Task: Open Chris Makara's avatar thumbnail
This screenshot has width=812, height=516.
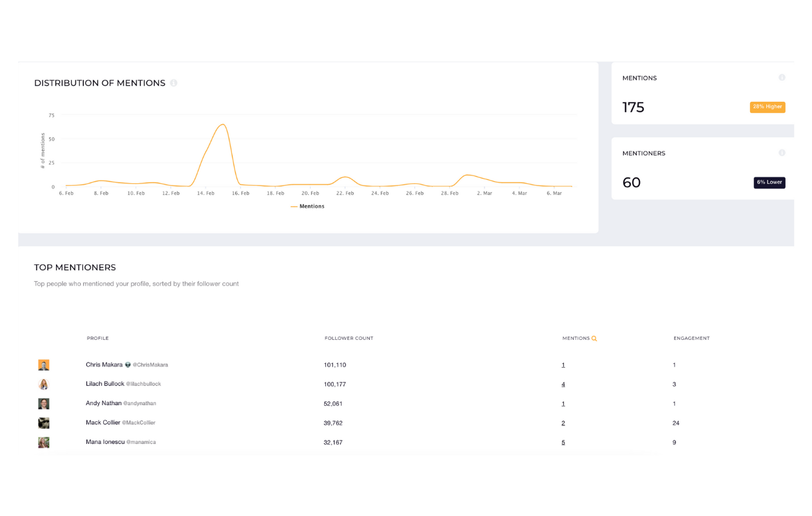Action: pyautogui.click(x=44, y=365)
